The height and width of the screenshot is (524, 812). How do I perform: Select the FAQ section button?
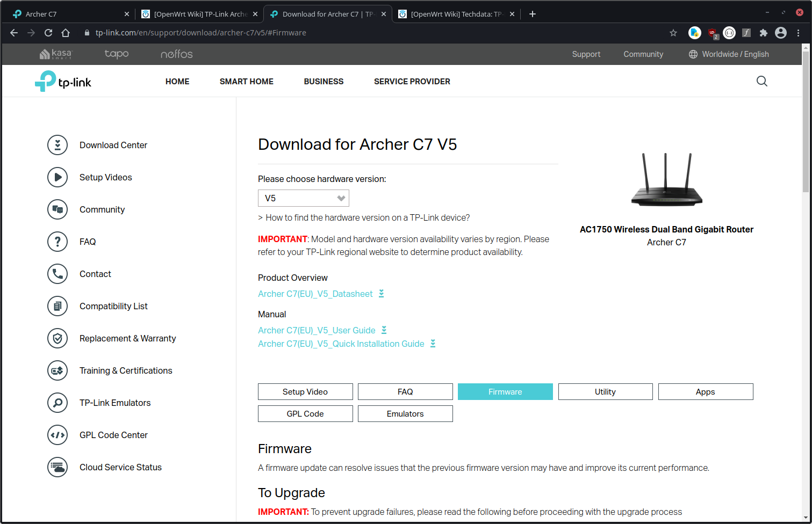pyautogui.click(x=405, y=392)
